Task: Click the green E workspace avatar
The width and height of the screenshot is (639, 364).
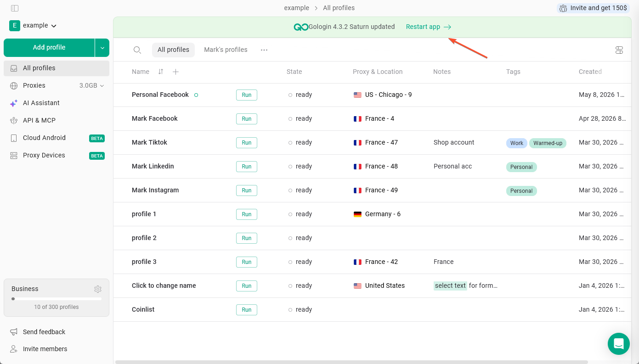Action: 15,26
